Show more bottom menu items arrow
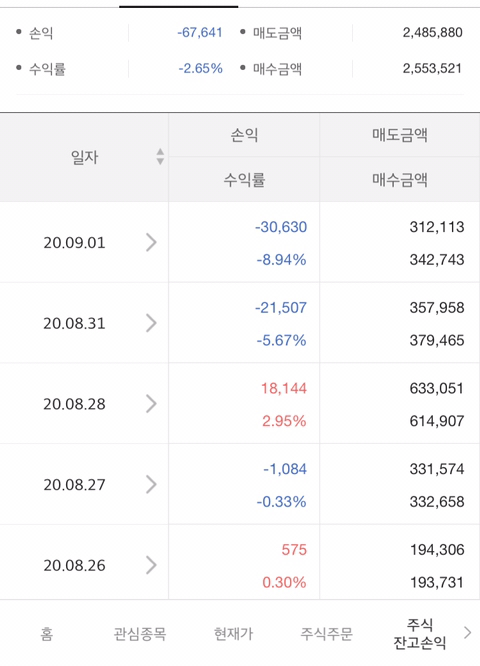Image resolution: width=480 pixels, height=666 pixels. tap(467, 632)
